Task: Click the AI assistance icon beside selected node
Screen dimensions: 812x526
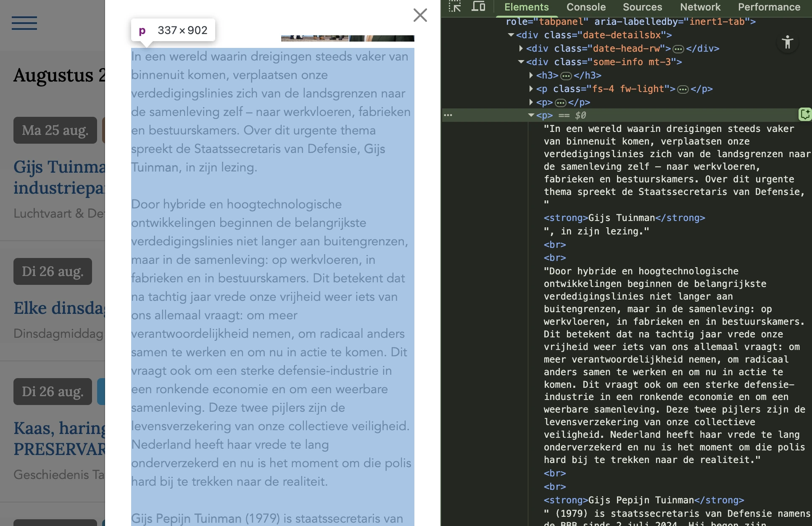Action: pyautogui.click(x=805, y=114)
